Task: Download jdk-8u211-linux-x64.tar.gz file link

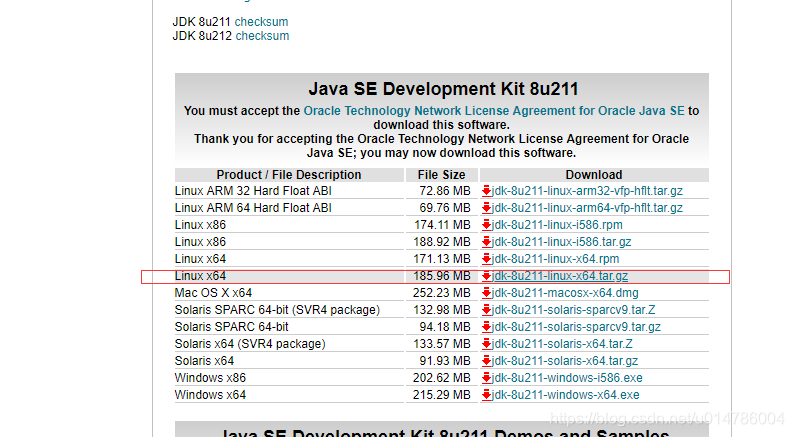Action: pos(560,276)
